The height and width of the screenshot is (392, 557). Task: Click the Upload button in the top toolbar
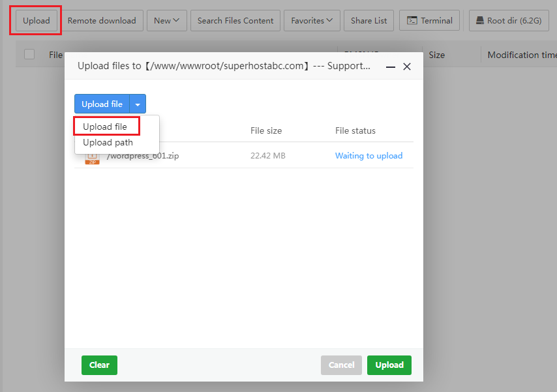tap(36, 21)
